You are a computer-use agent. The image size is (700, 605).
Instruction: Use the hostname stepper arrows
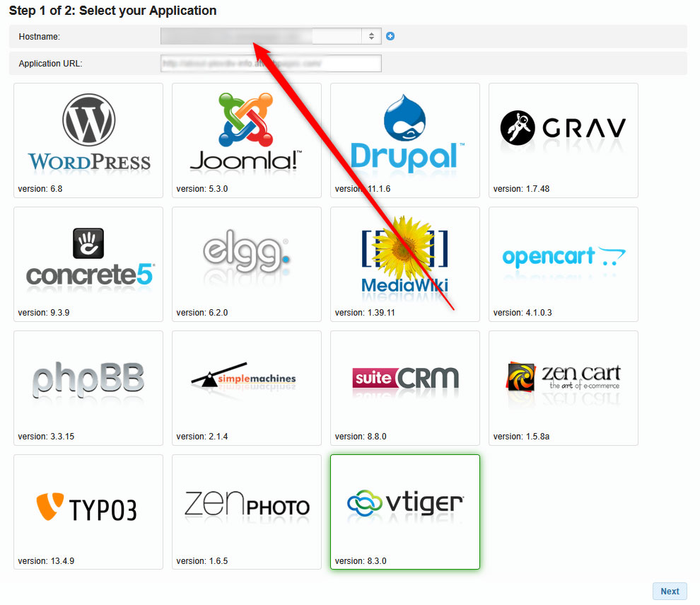tap(371, 35)
